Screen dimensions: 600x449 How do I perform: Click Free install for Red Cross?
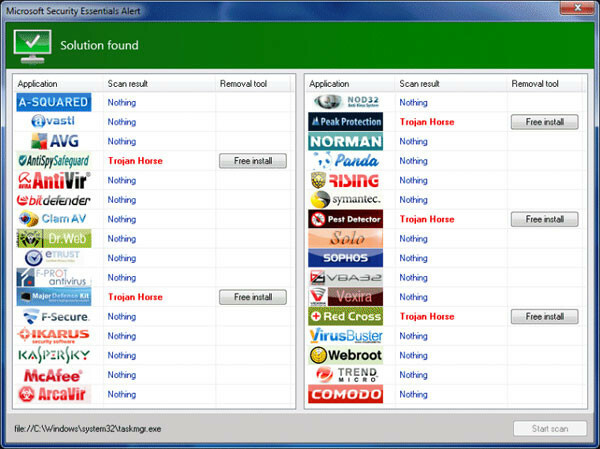(x=545, y=317)
